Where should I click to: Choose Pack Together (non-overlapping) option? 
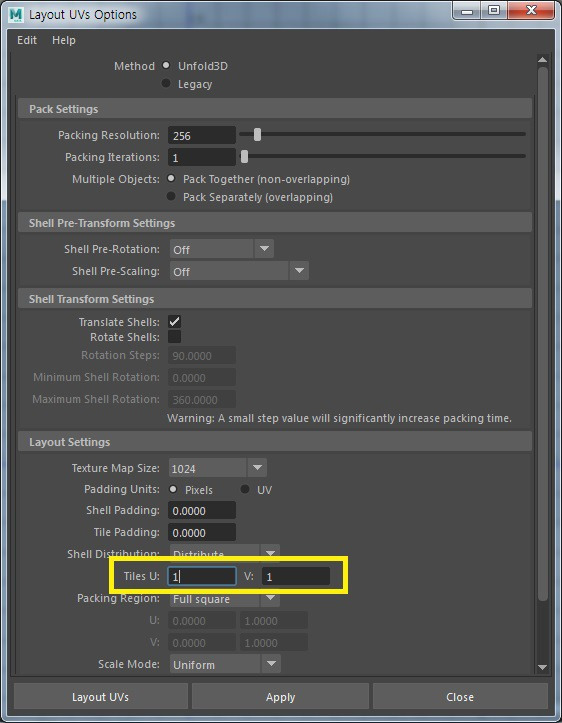[171, 178]
